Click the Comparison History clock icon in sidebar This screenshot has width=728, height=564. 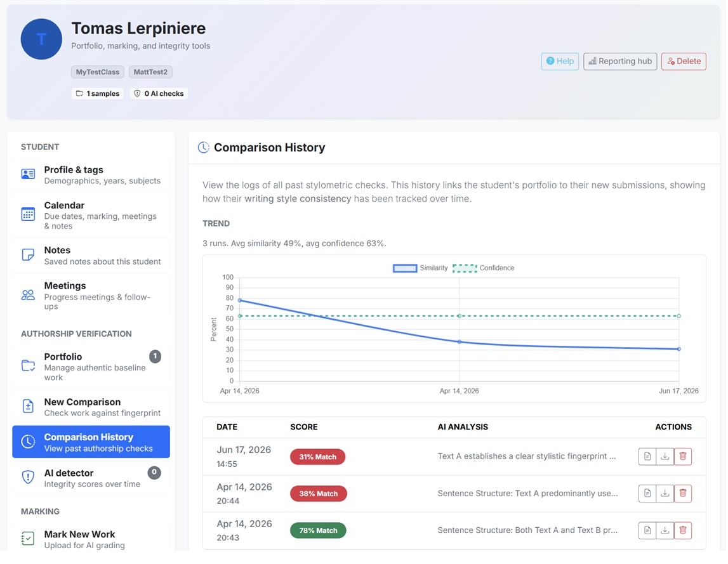pos(28,442)
